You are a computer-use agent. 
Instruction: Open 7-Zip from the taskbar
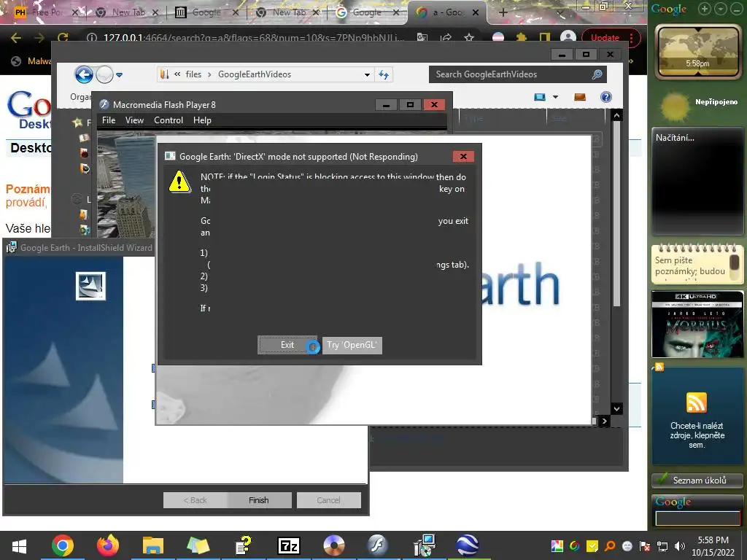click(289, 545)
